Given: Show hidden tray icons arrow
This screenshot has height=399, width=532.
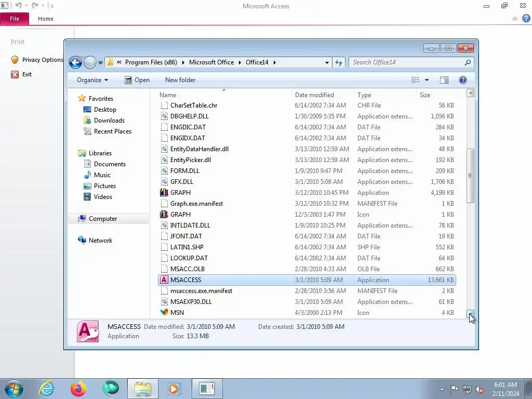Looking at the screenshot, I should [442, 389].
